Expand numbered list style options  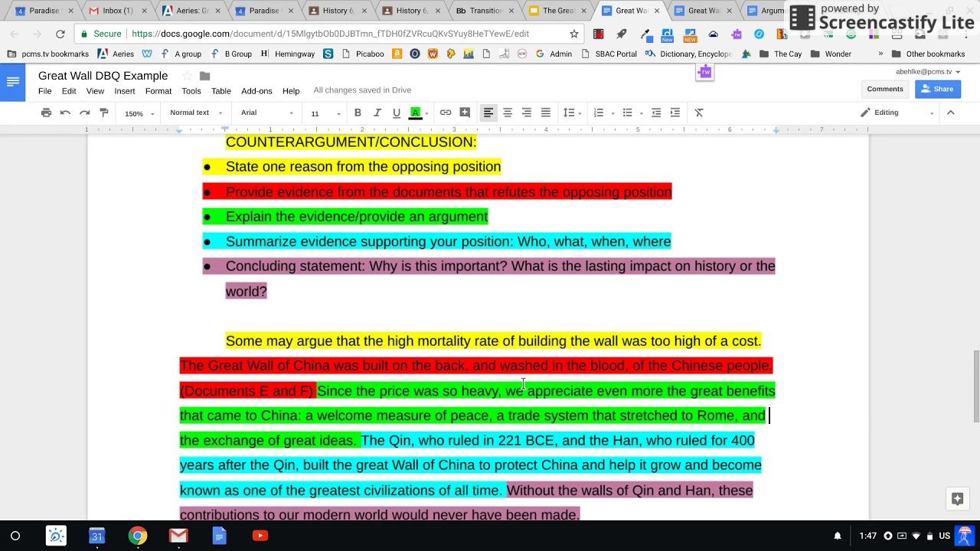click(612, 113)
